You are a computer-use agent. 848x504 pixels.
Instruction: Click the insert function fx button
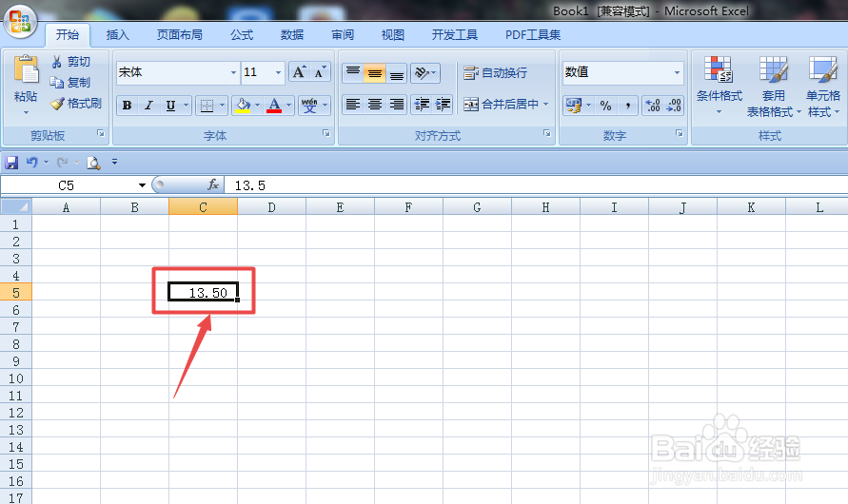coord(213,185)
